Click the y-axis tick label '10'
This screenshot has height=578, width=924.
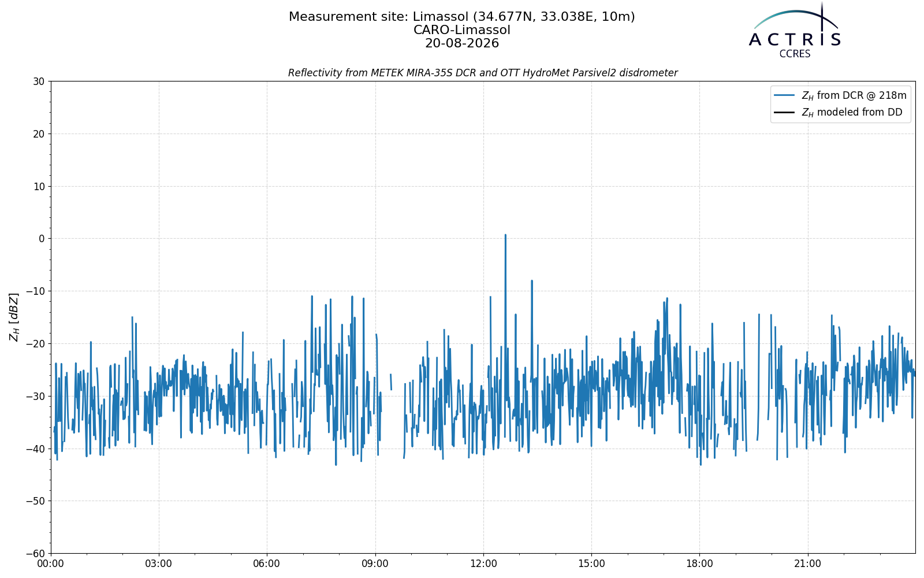(x=39, y=186)
